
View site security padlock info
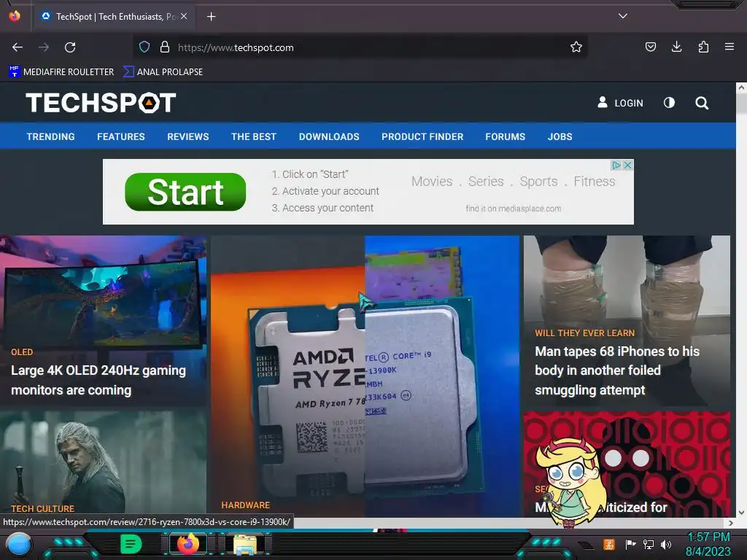[165, 47]
